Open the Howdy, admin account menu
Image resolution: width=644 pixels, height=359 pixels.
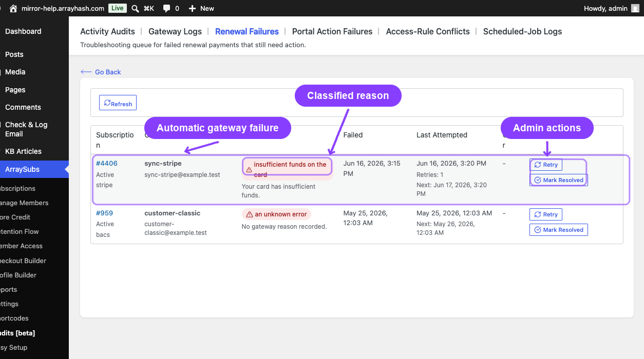pos(611,8)
